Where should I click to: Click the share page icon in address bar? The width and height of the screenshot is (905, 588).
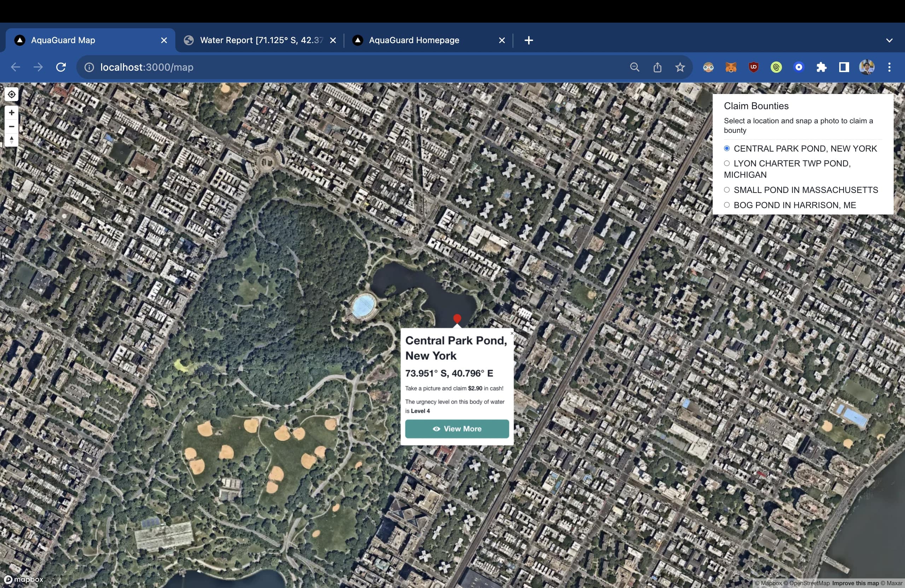pyautogui.click(x=658, y=67)
